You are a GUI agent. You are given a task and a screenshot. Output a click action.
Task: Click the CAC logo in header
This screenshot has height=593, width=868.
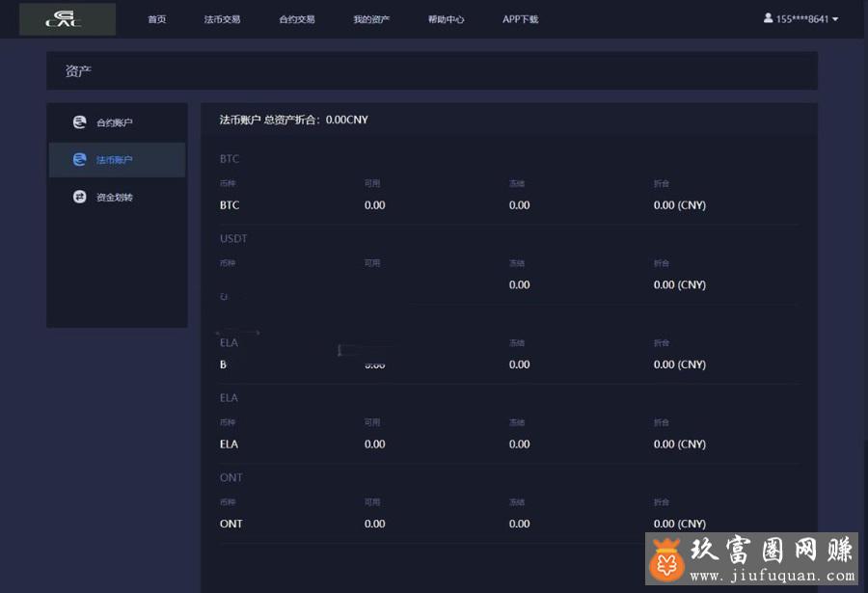(x=67, y=19)
